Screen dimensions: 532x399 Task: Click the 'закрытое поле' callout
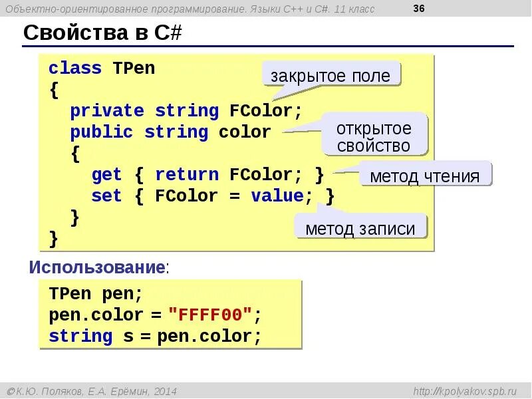(x=331, y=74)
